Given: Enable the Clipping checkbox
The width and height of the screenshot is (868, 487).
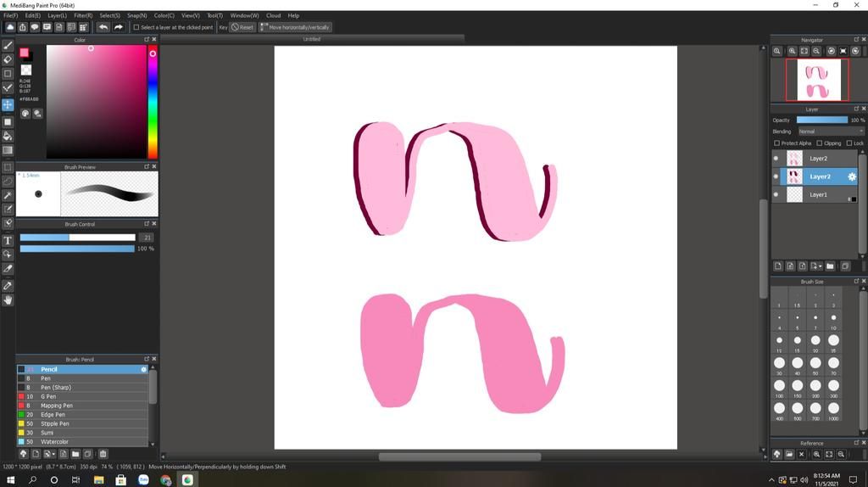Looking at the screenshot, I should (820, 143).
